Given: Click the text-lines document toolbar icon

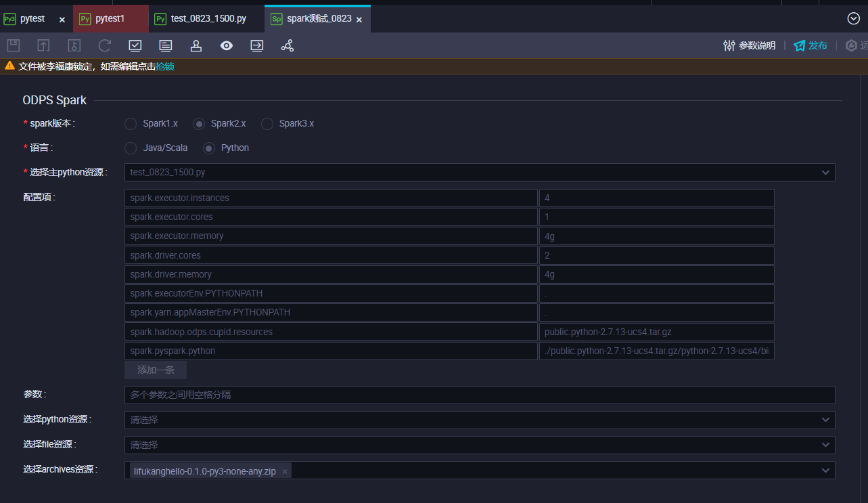Looking at the screenshot, I should [x=166, y=45].
